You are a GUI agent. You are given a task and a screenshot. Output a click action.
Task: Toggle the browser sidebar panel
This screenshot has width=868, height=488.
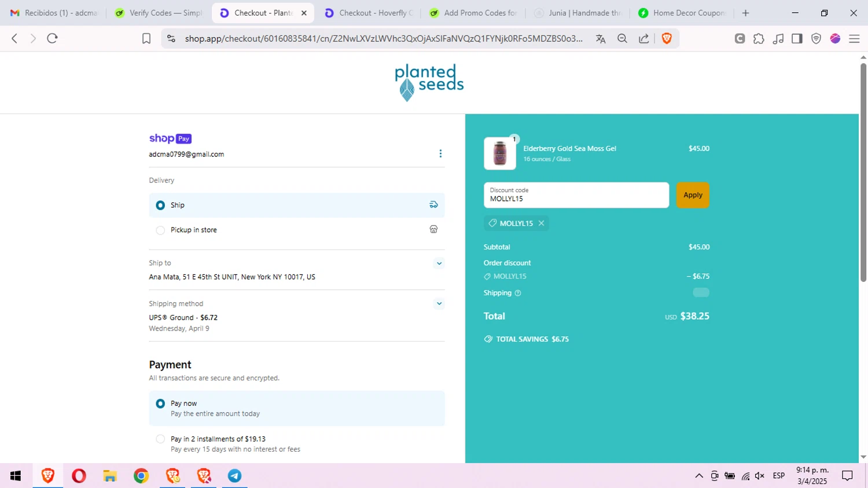(797, 38)
